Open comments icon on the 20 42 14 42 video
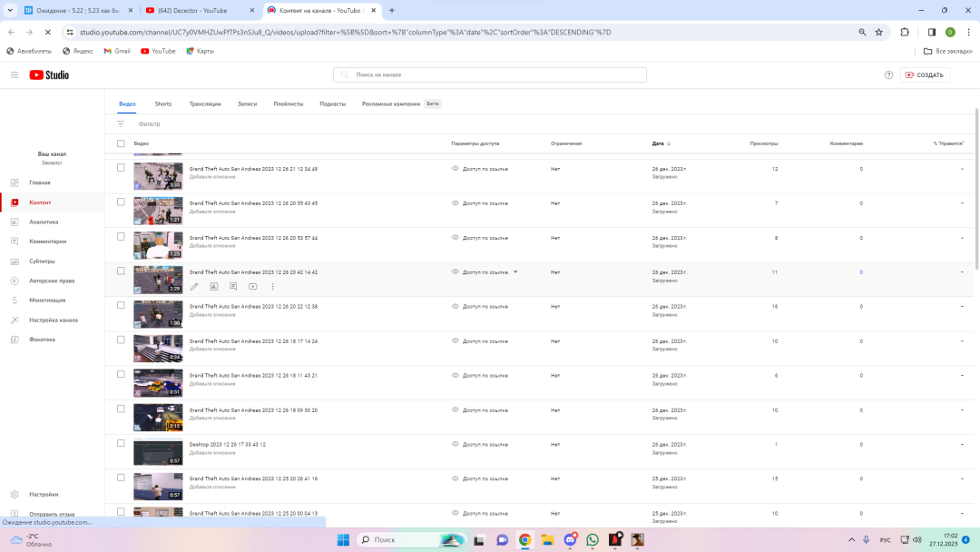 pos(233,286)
